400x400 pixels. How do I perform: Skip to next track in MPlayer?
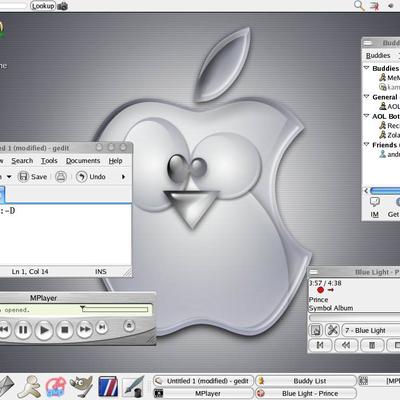102,327
